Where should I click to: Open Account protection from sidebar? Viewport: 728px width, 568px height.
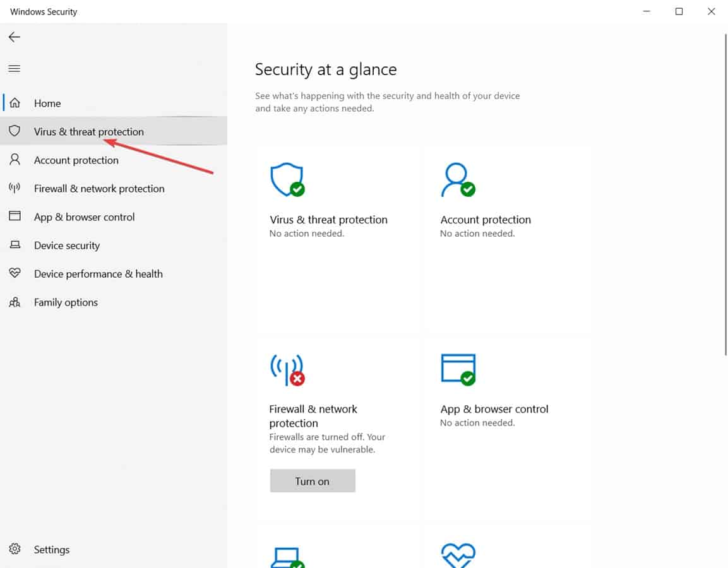pos(114,160)
